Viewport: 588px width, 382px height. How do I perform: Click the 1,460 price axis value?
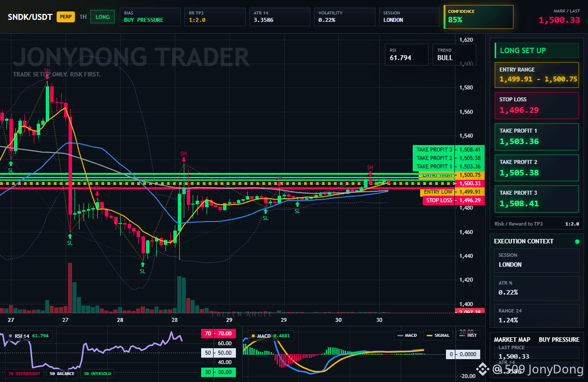466,232
